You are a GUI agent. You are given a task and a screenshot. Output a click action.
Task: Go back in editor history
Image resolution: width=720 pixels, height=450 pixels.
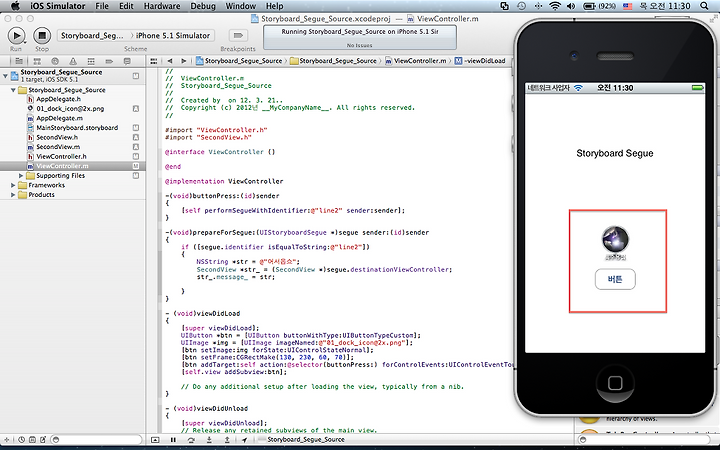(169, 61)
